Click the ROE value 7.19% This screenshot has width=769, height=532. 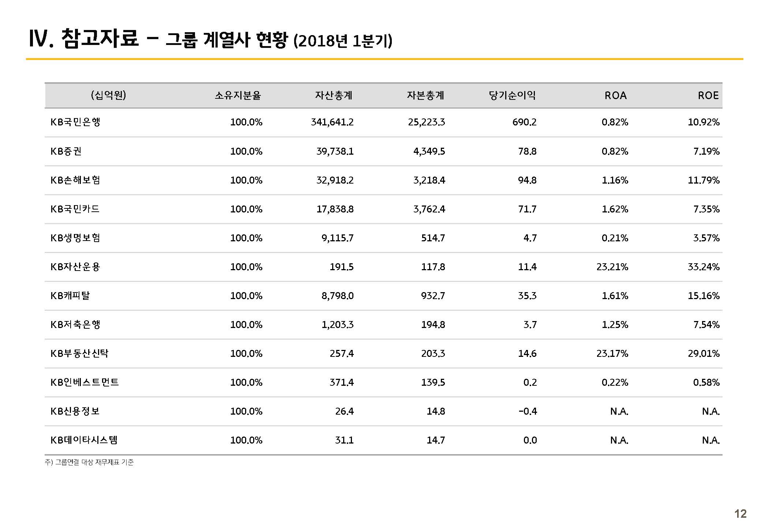click(x=706, y=151)
